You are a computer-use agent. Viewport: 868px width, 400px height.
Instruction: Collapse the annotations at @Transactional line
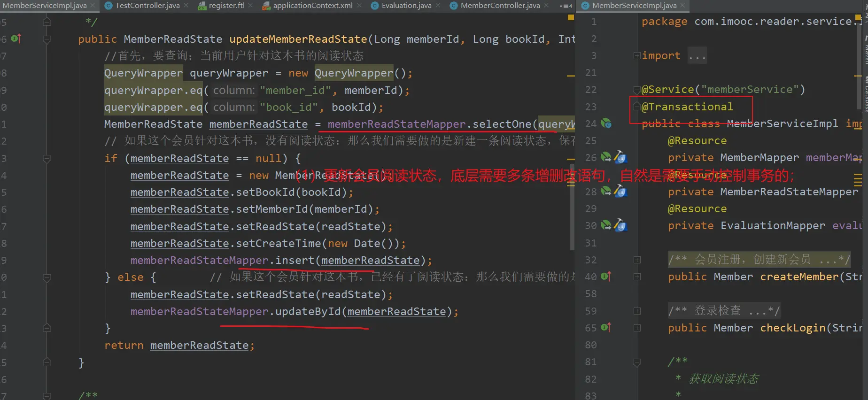[x=637, y=106]
